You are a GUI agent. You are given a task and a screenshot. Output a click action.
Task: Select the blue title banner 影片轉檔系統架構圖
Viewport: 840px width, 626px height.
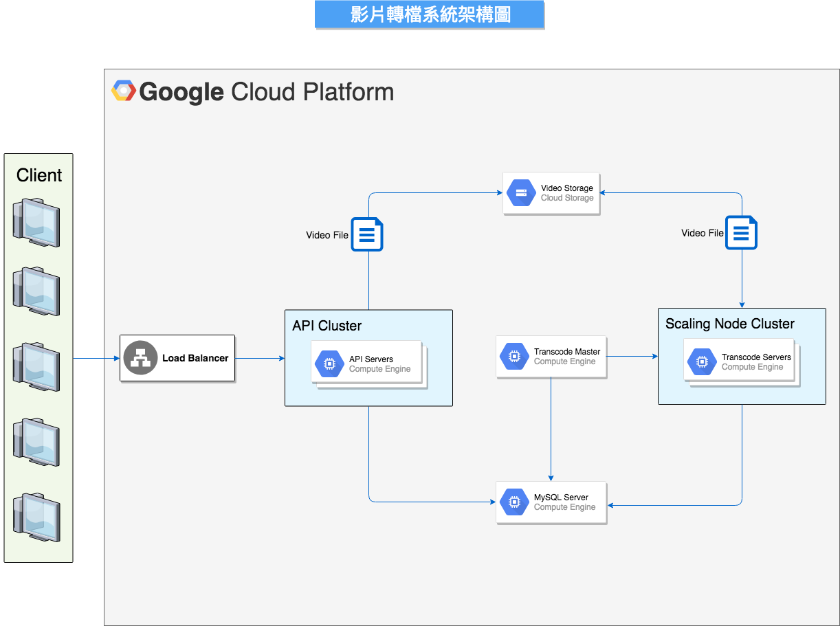tap(430, 14)
